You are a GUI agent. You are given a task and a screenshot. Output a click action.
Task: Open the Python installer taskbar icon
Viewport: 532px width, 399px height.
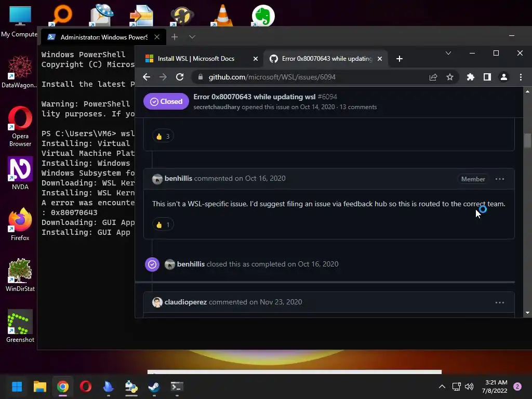pos(131,387)
